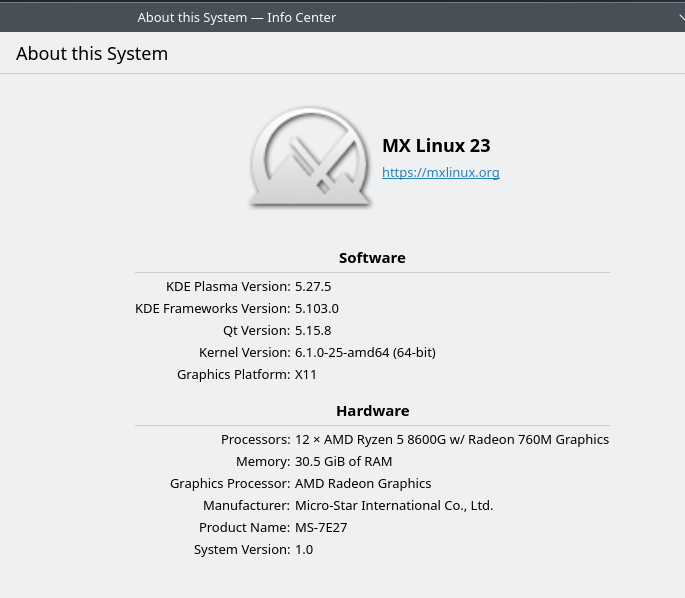685x598 pixels.
Task: Click the Graphics Platform value X11
Action: [x=306, y=374]
